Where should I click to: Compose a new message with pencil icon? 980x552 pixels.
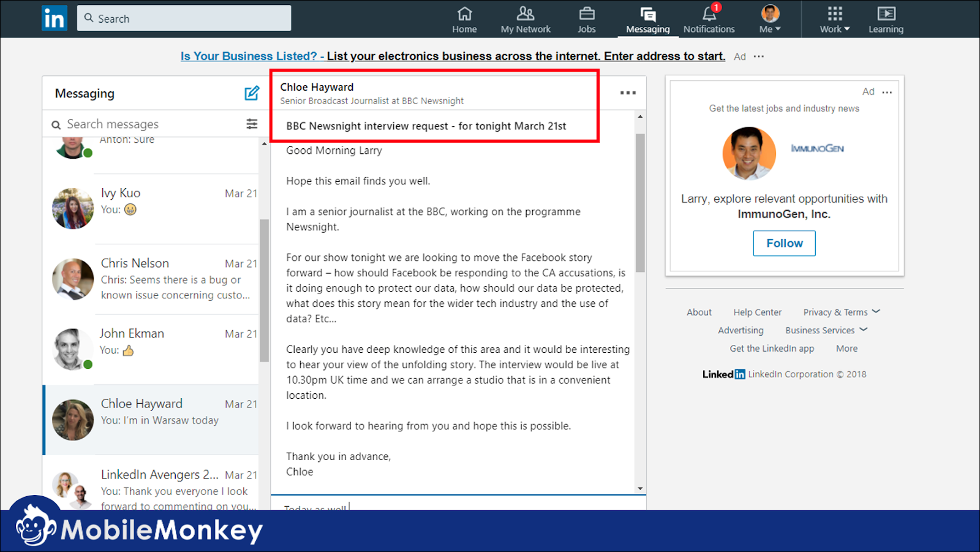point(252,93)
